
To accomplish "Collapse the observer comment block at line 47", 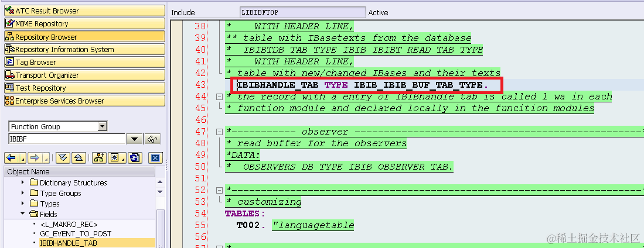I will coord(219,132).
